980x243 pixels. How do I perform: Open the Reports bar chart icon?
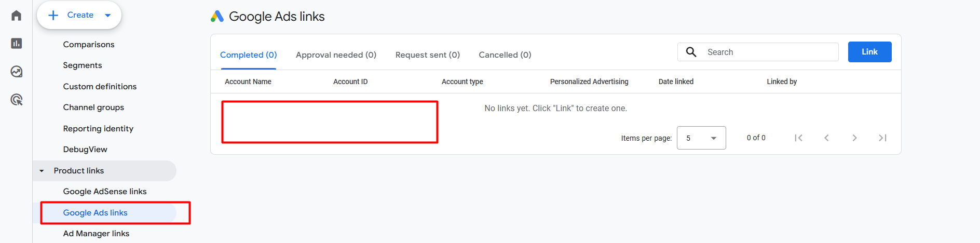click(16, 43)
